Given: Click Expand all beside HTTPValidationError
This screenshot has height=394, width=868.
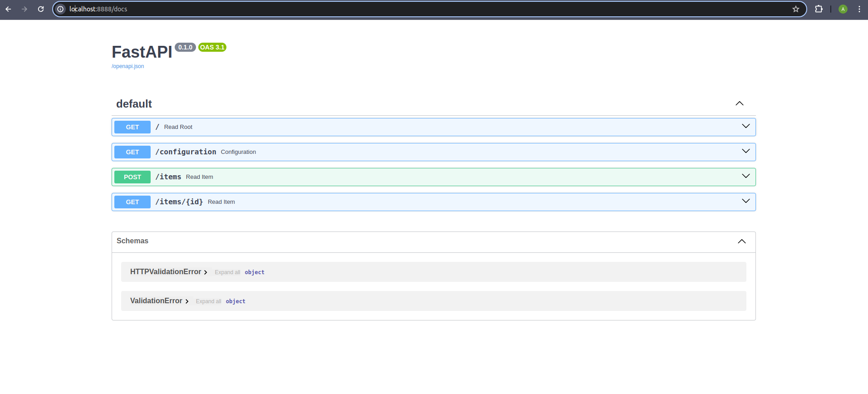Looking at the screenshot, I should pos(227,272).
